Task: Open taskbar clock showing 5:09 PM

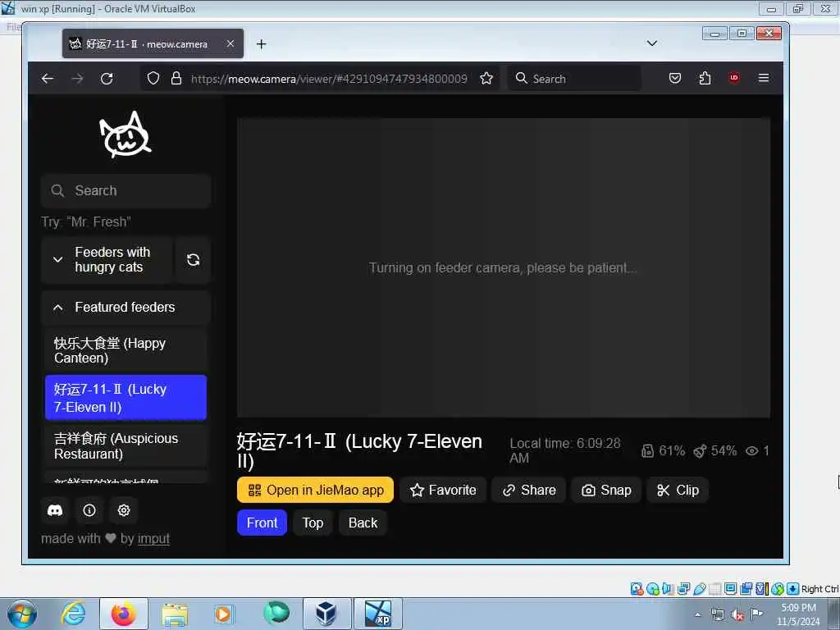Action: [x=799, y=614]
